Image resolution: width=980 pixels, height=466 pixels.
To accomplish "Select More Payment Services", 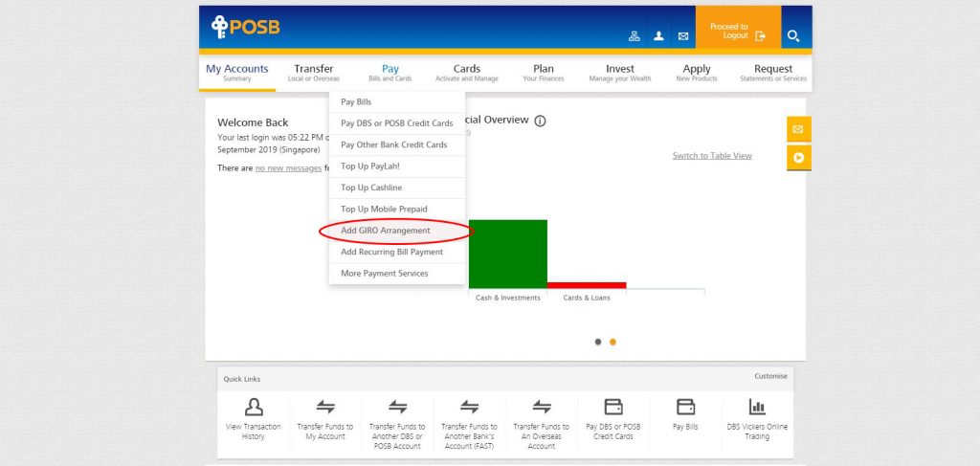I will 397,273.
